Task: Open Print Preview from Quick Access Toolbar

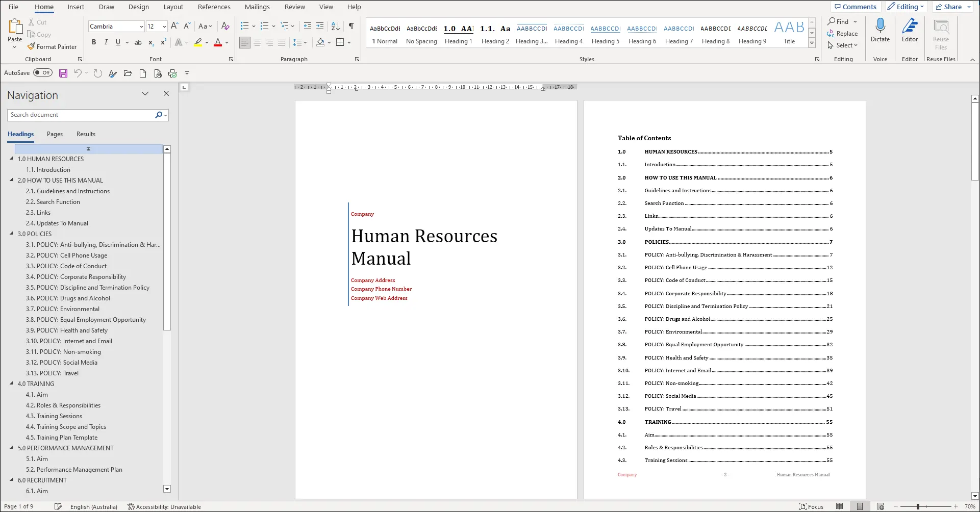Action: (x=158, y=73)
